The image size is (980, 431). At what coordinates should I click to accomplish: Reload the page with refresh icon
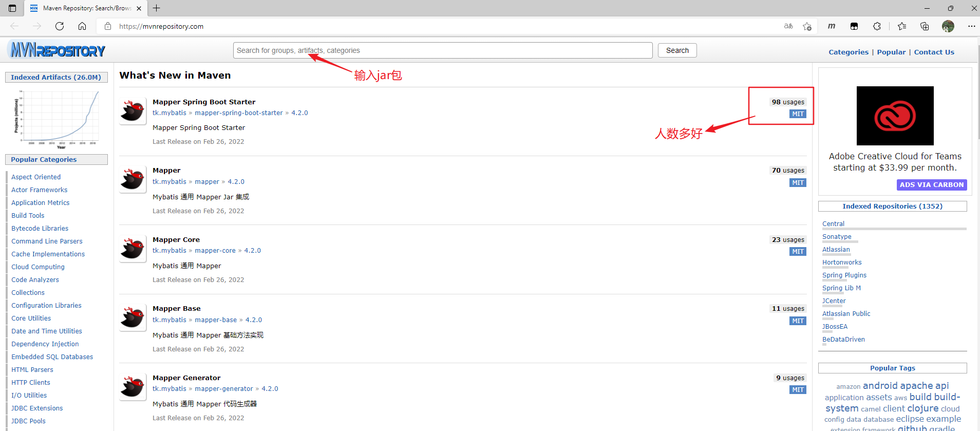(60, 26)
